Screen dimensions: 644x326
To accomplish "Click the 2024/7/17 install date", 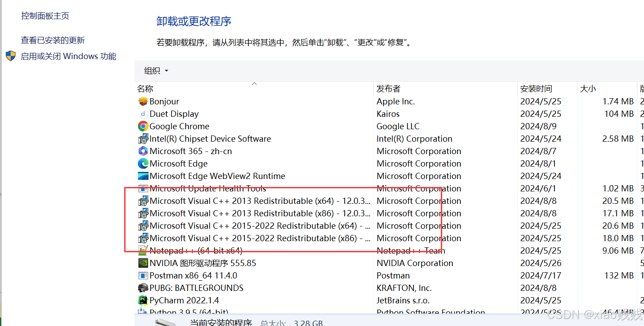I will (x=541, y=276).
